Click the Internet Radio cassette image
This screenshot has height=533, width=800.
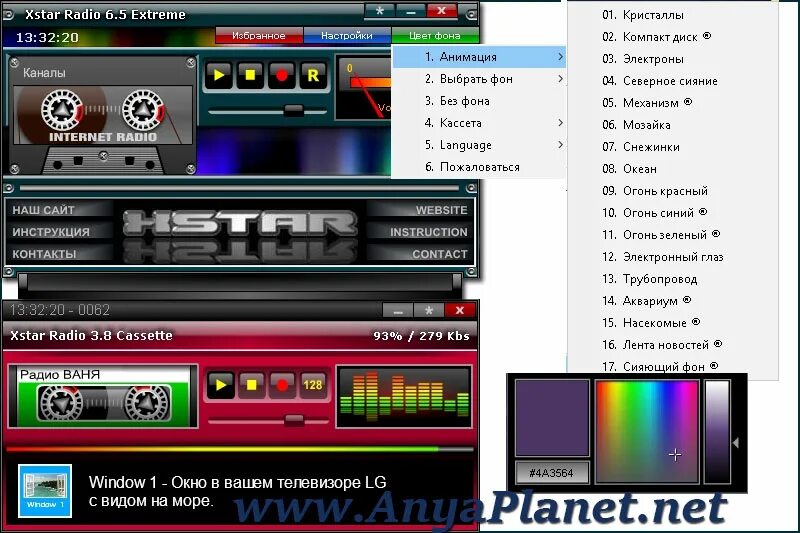coord(103,115)
